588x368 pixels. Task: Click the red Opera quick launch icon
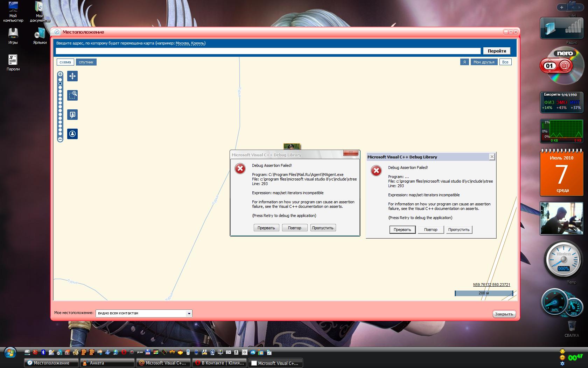click(124, 352)
